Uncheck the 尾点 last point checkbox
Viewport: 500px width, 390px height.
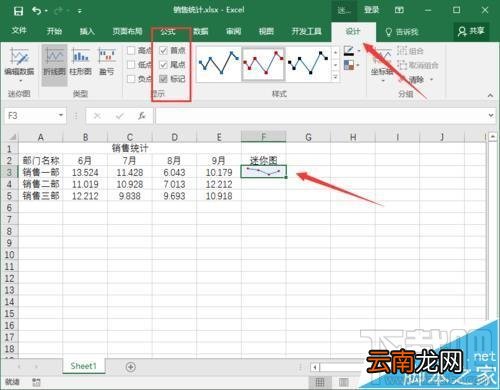pyautogui.click(x=163, y=65)
